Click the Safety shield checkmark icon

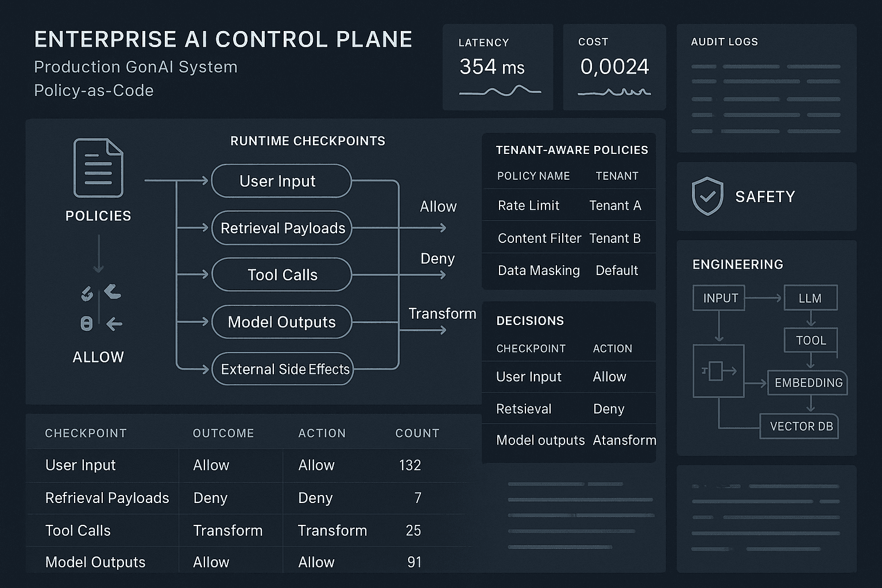coord(707,196)
